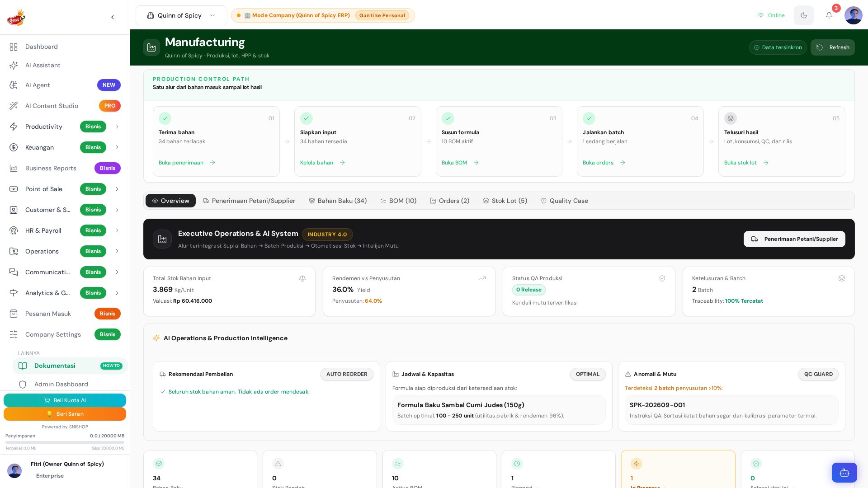This screenshot has width=868, height=488.
Task: Open the Quinn of Spicy company dropdown
Action: [181, 15]
